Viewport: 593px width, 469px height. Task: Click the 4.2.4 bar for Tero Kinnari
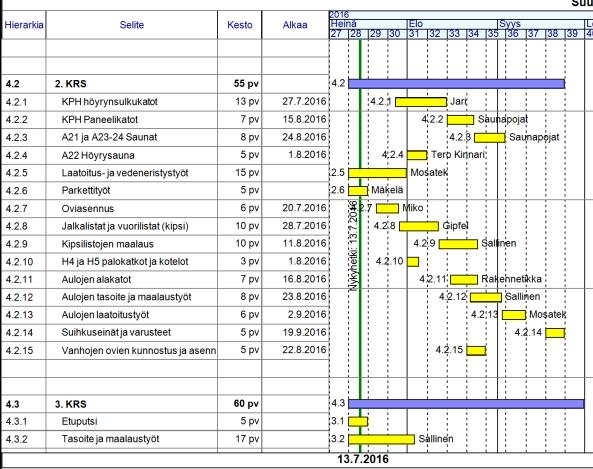[417, 155]
